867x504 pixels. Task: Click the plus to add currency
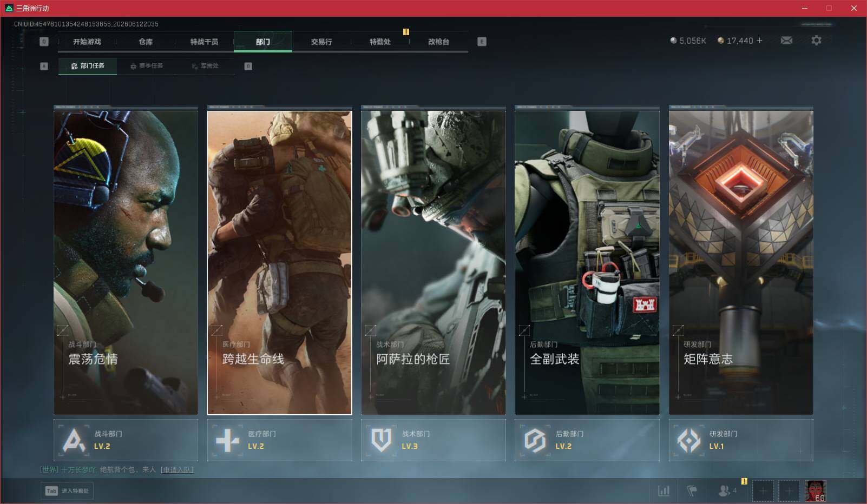coord(760,41)
